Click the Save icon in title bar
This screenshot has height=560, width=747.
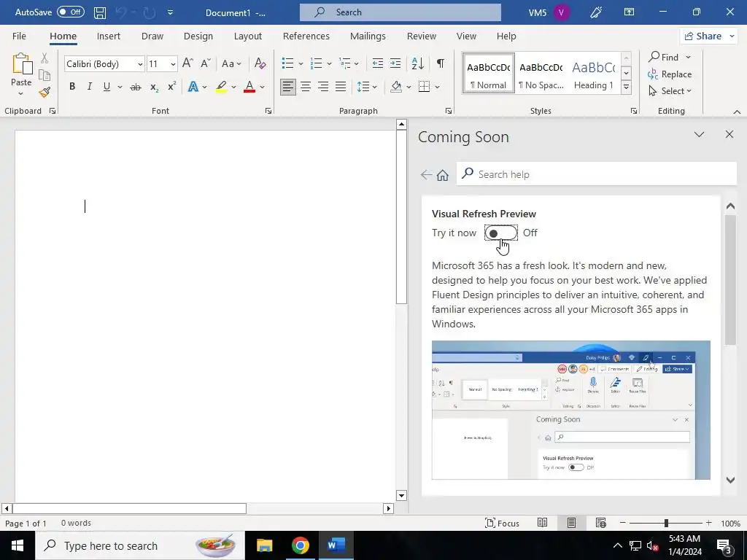tap(99, 12)
